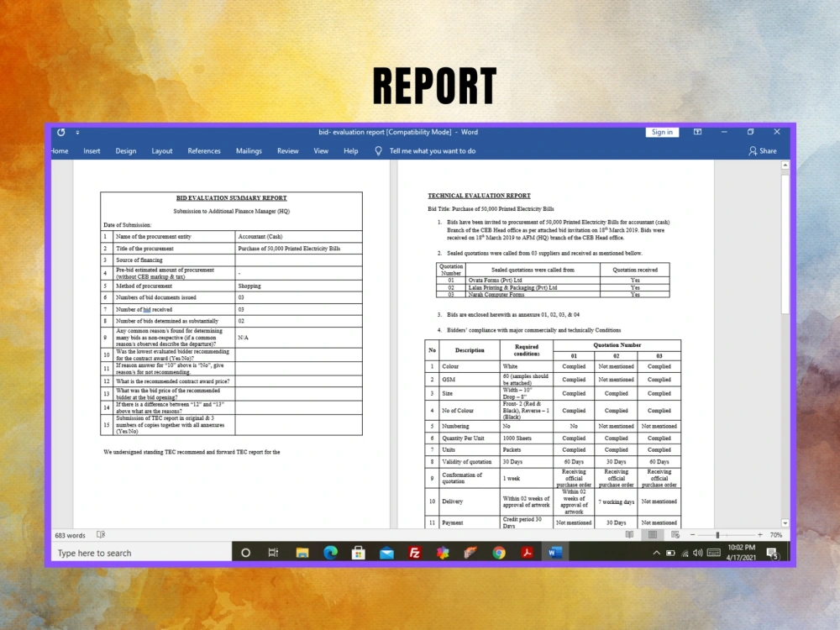The image size is (840, 630).
Task: Click the Windows search box
Action: 141,553
